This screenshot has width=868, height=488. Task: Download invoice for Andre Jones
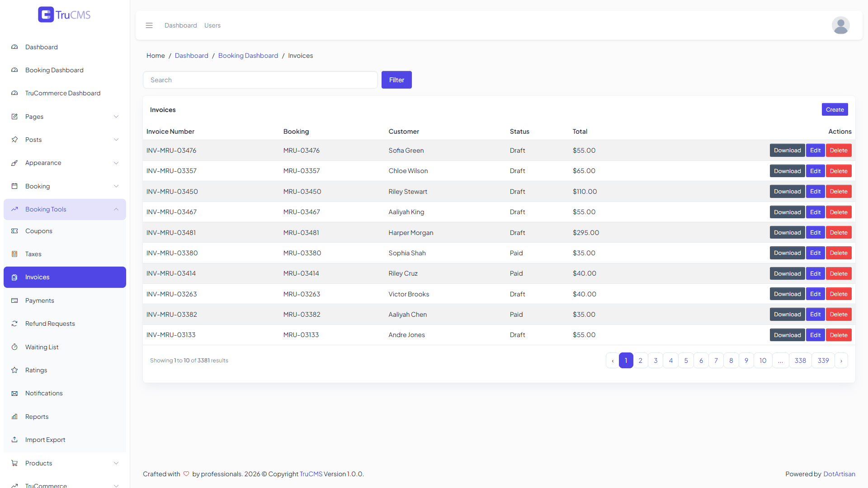787,335
